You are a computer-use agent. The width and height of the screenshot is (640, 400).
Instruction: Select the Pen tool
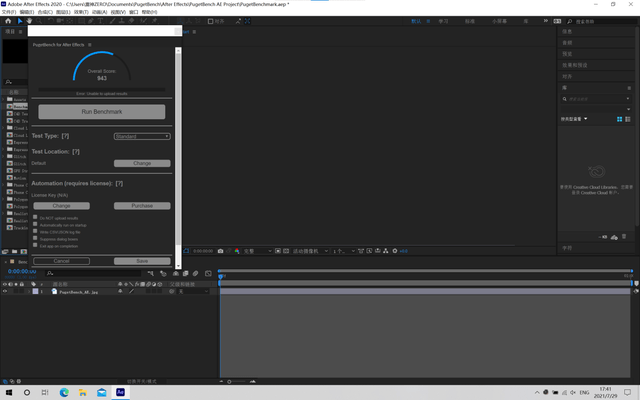click(x=91, y=21)
